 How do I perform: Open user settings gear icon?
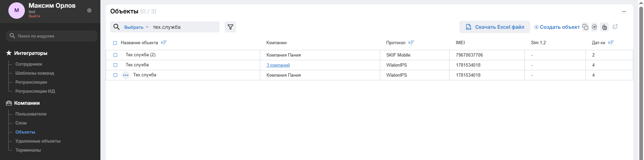point(89,10)
